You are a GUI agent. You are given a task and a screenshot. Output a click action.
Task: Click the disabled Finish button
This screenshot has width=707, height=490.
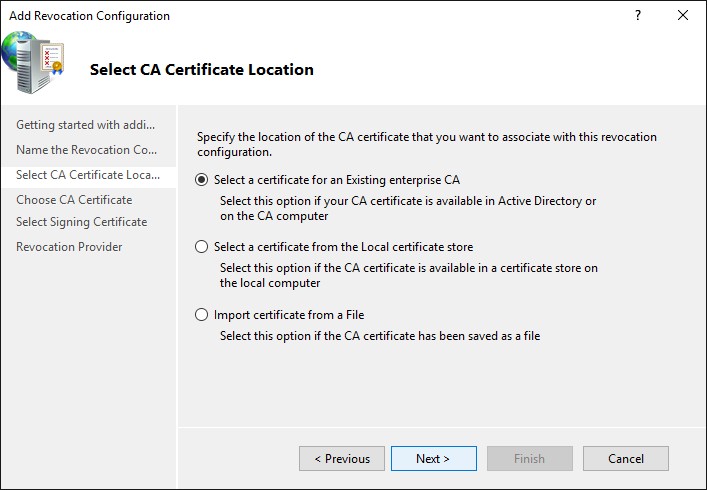530,458
